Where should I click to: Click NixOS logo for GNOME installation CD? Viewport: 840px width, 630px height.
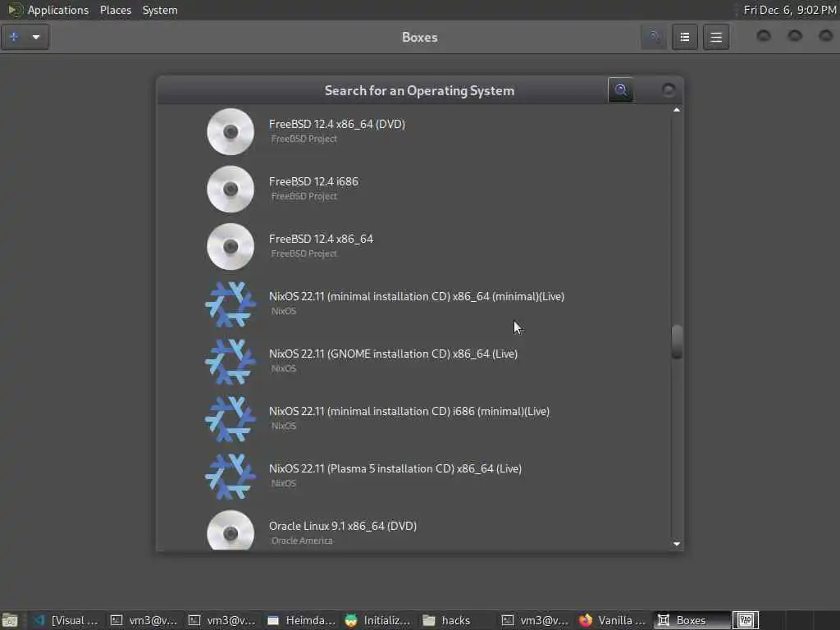click(x=231, y=361)
